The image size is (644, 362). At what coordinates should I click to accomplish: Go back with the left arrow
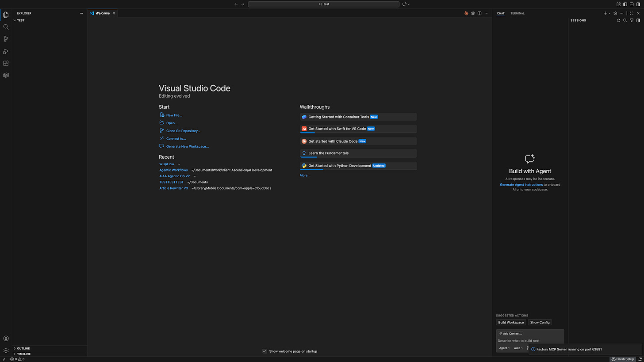(x=236, y=4)
